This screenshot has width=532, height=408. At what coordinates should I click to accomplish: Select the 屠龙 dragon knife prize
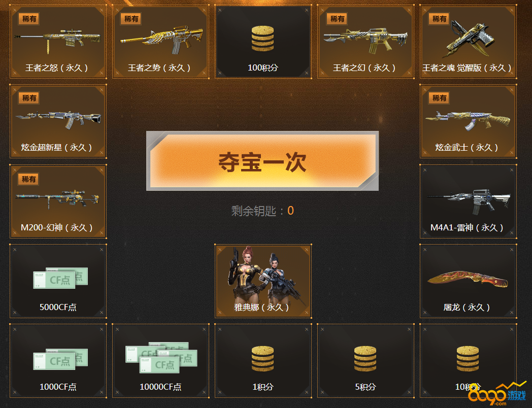468,281
